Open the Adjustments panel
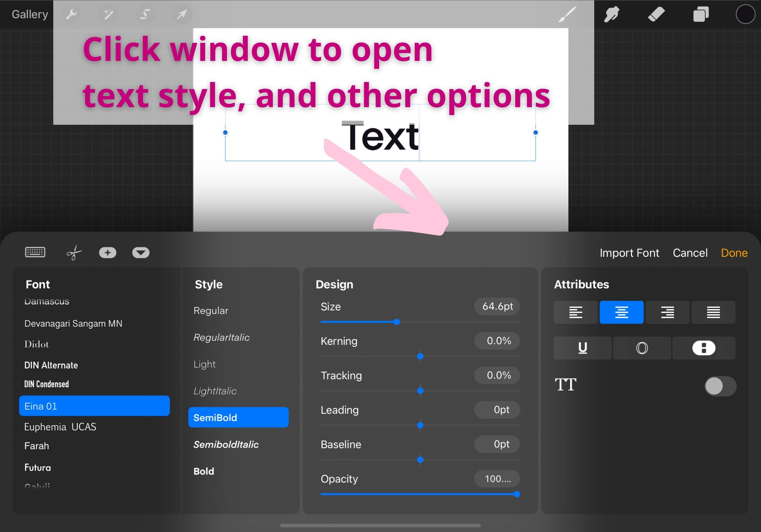 click(x=109, y=14)
